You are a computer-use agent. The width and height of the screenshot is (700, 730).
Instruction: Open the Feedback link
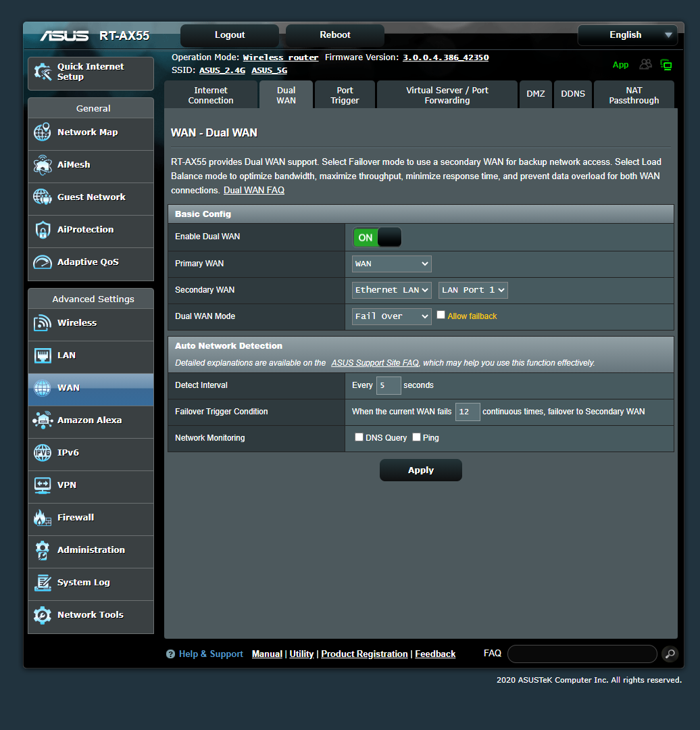(x=435, y=654)
